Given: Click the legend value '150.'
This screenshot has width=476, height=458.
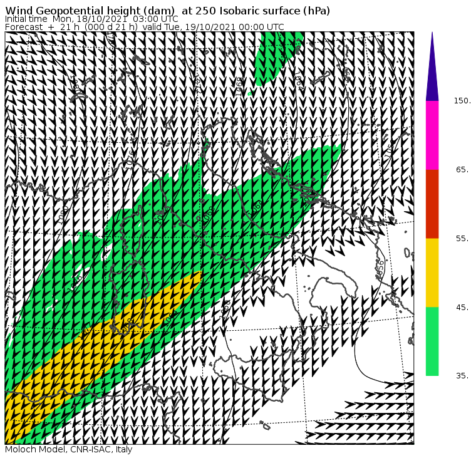Looking at the screenshot, I should click(462, 101).
